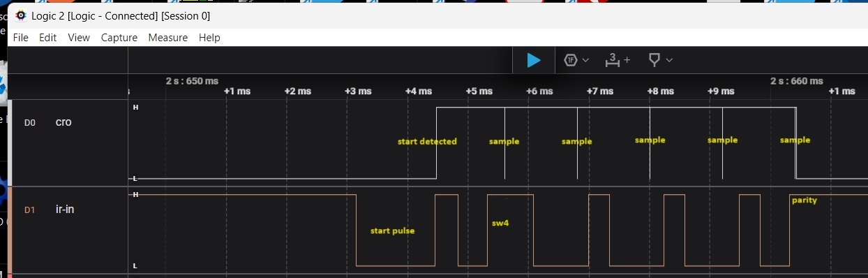Click the 'parity' annotation on ir-in

(x=804, y=200)
